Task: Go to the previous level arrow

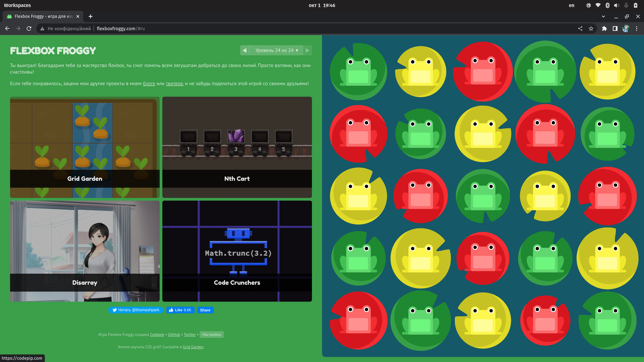Action: [x=245, y=50]
